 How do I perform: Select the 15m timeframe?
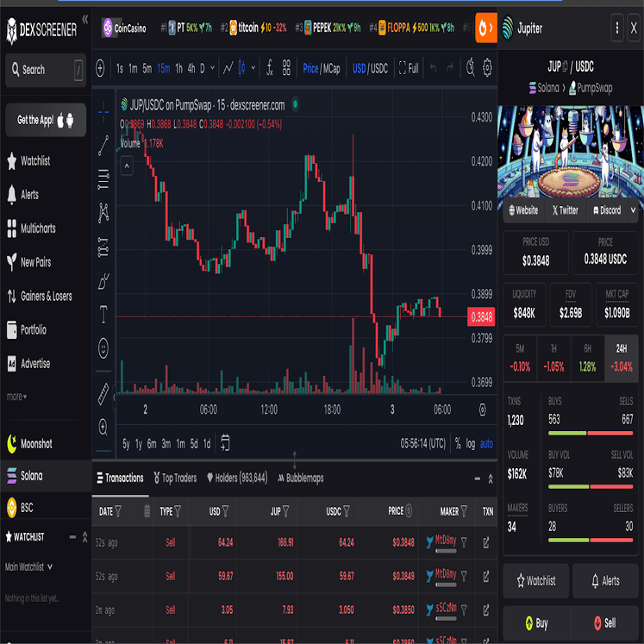tap(164, 68)
